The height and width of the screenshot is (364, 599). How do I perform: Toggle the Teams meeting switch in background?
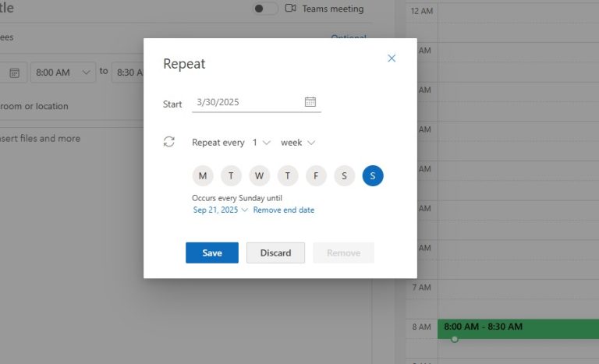click(x=264, y=9)
